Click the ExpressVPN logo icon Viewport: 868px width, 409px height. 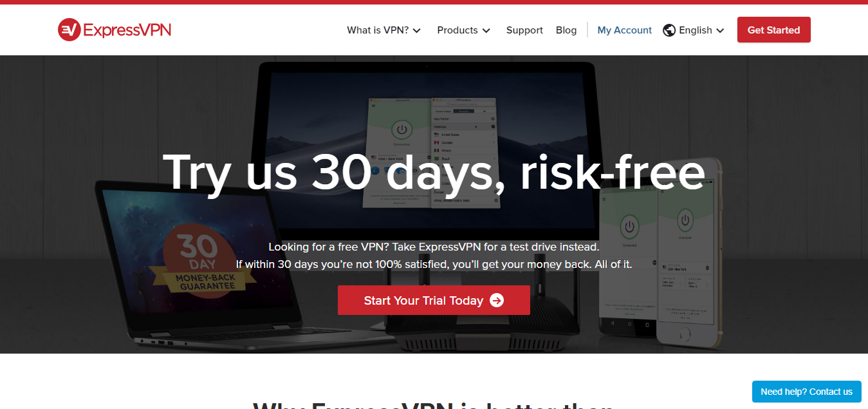tap(69, 30)
